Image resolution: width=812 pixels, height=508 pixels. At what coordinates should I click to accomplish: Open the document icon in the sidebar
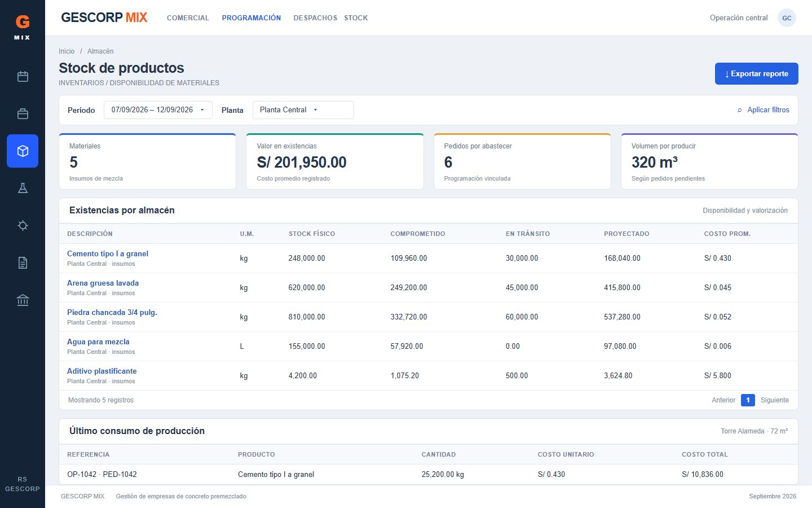pos(23,262)
